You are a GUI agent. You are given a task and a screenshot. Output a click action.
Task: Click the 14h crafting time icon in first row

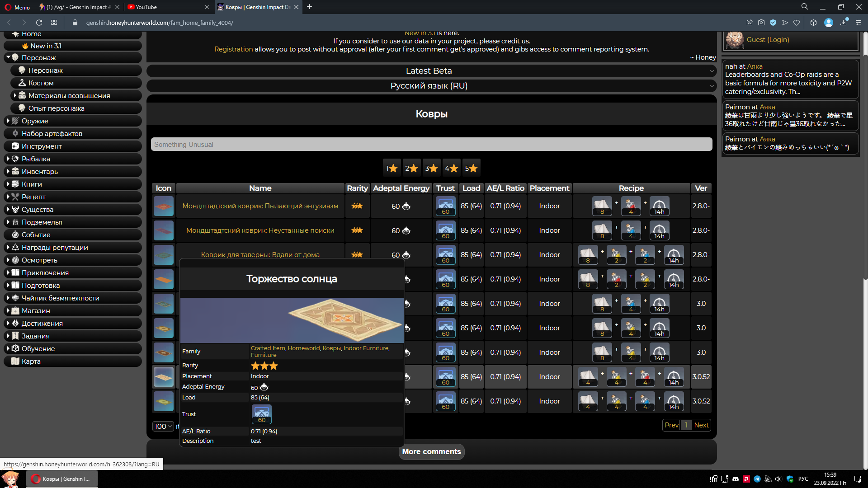[x=659, y=206]
